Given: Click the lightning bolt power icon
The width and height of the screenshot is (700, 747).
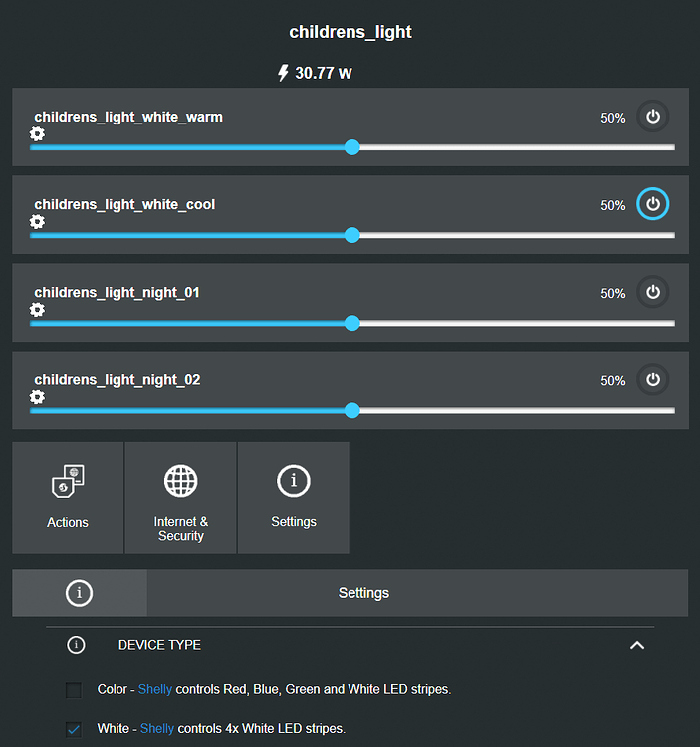Looking at the screenshot, I should pos(283,73).
